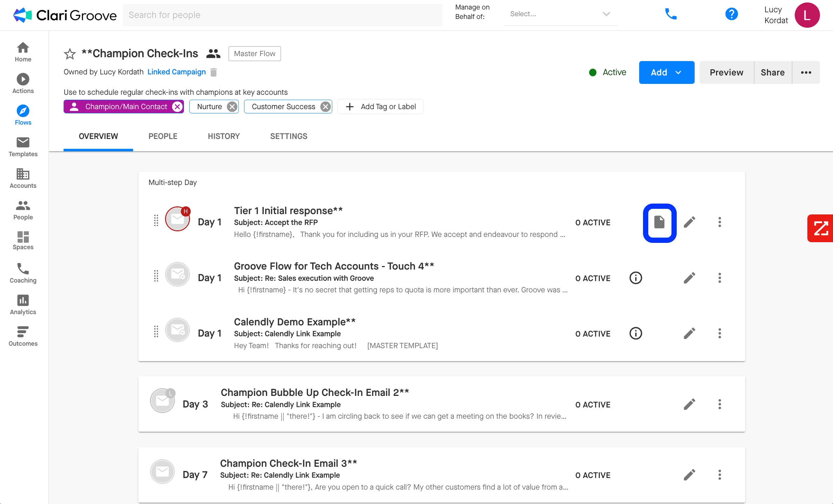This screenshot has height=504, width=833.
Task: Click the Lucy Kordat avatar
Action: (x=807, y=15)
